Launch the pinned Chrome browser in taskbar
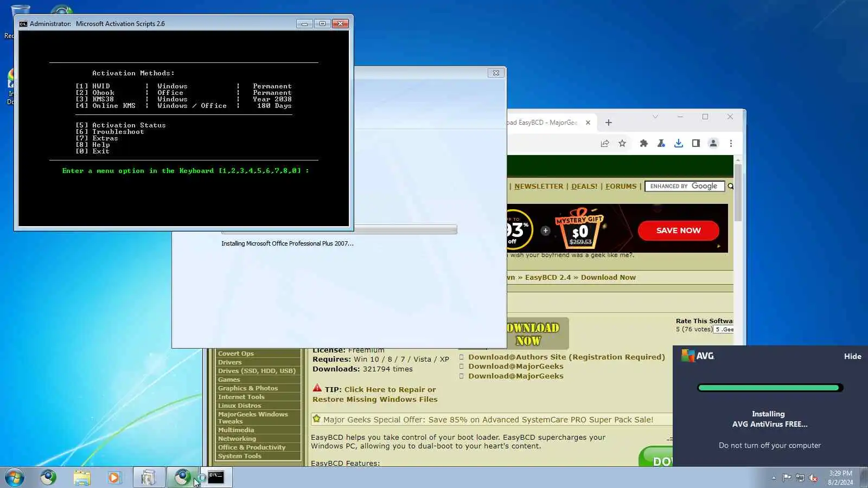868x488 pixels. coord(48,477)
